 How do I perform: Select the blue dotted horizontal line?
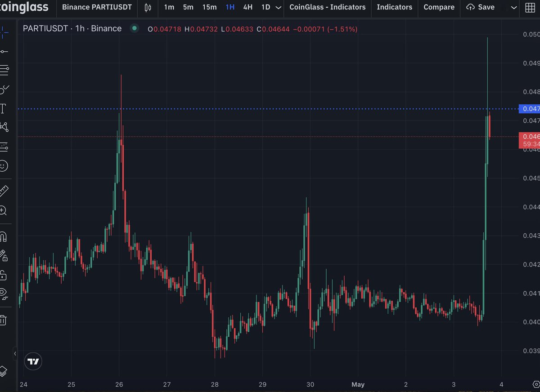(268, 109)
